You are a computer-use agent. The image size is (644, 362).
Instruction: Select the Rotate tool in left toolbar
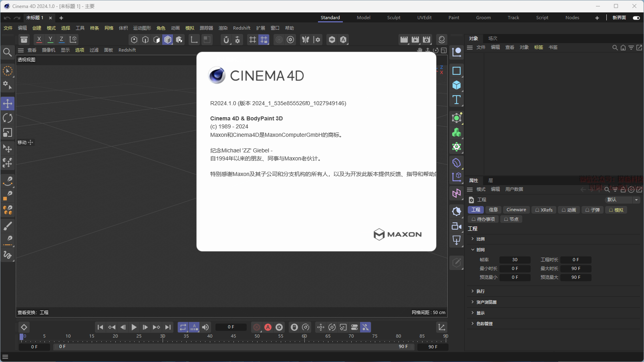point(8,118)
